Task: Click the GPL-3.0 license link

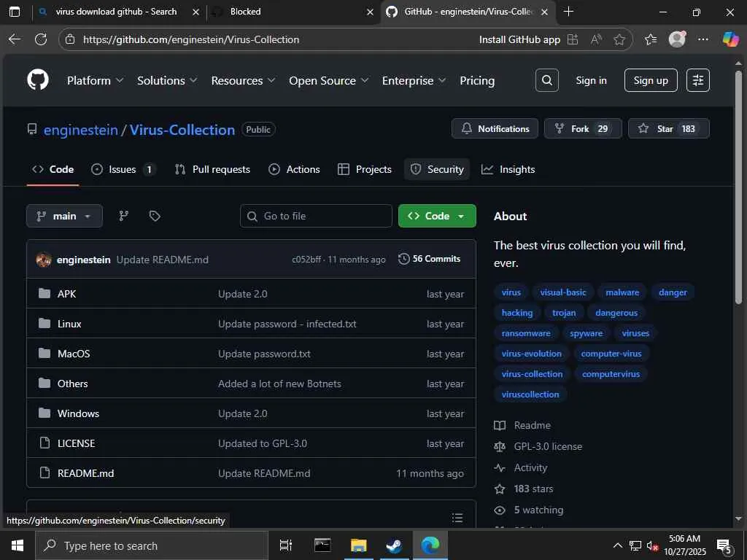Action: click(548, 447)
